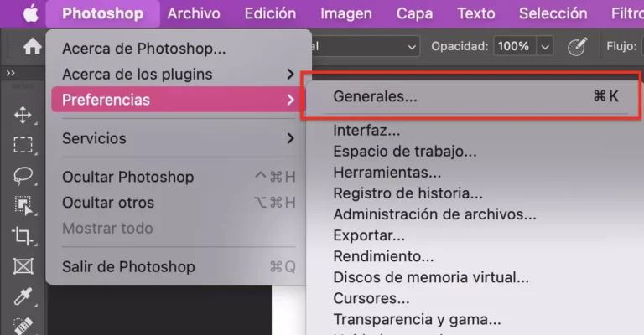This screenshot has width=644, height=335.
Task: Select the Eyedropper tool
Action: [x=23, y=297]
